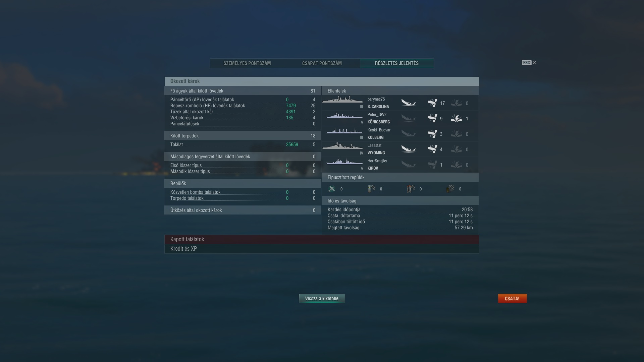Click the Peter_GW2 player name
Screen dimensions: 644x362
(377, 115)
